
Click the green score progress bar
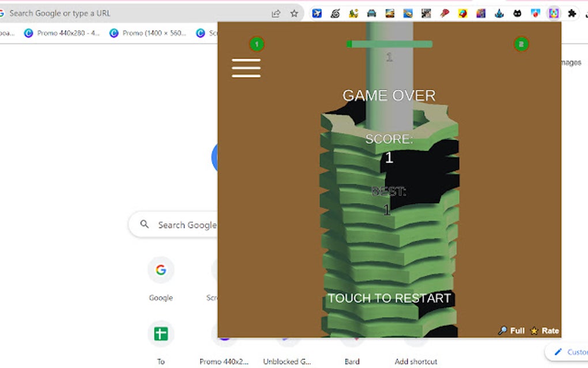(x=389, y=43)
